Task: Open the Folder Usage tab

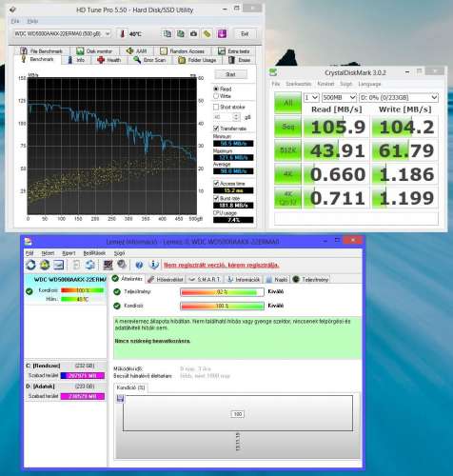Action: (197, 60)
